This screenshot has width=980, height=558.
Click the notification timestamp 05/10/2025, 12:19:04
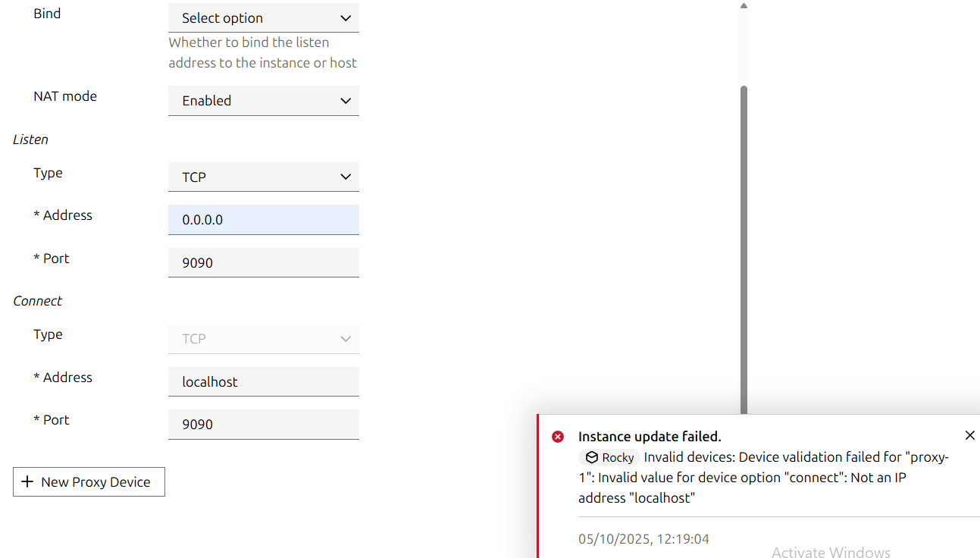click(x=643, y=539)
